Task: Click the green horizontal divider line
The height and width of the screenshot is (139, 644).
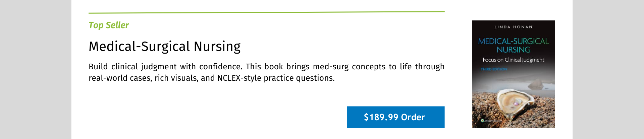Action: pyautogui.click(x=267, y=12)
